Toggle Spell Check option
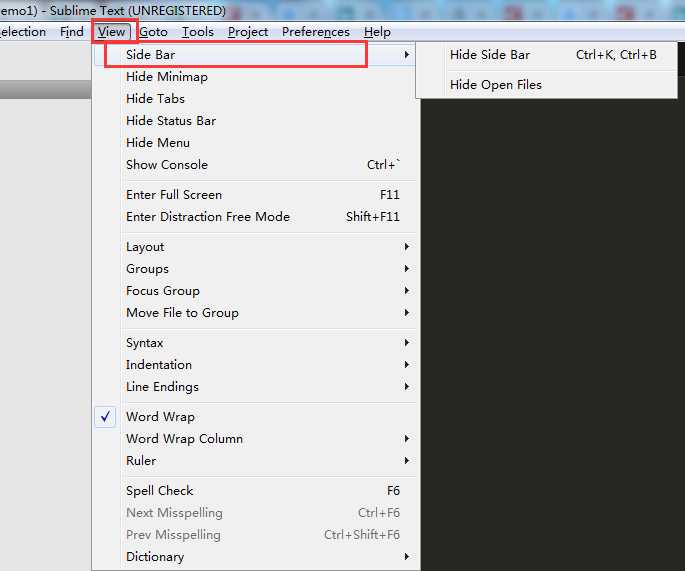This screenshot has width=685, height=571. tap(255, 491)
